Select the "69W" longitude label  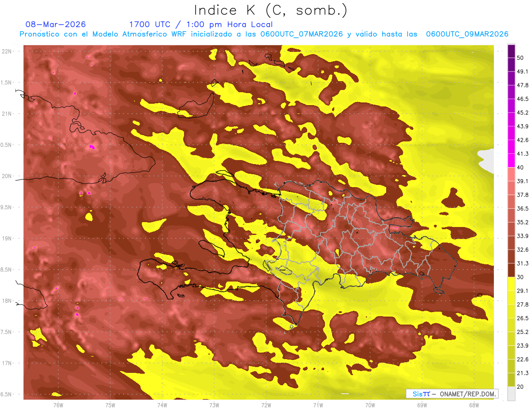pyautogui.click(x=422, y=405)
